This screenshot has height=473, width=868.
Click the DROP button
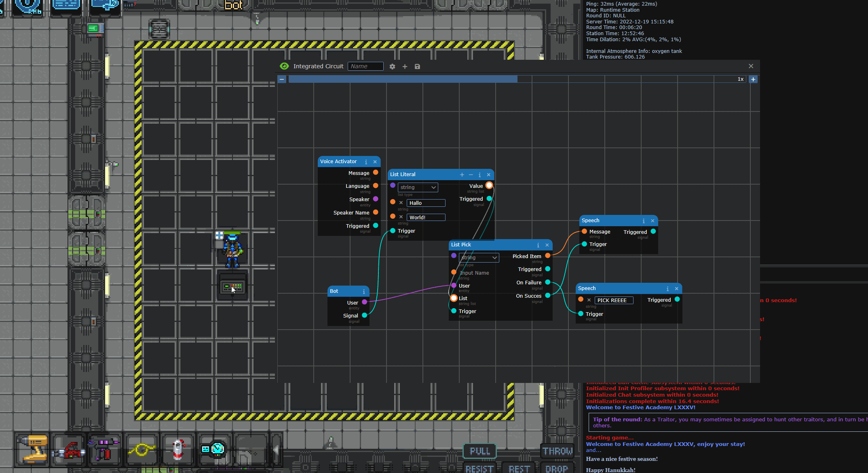[x=556, y=469]
